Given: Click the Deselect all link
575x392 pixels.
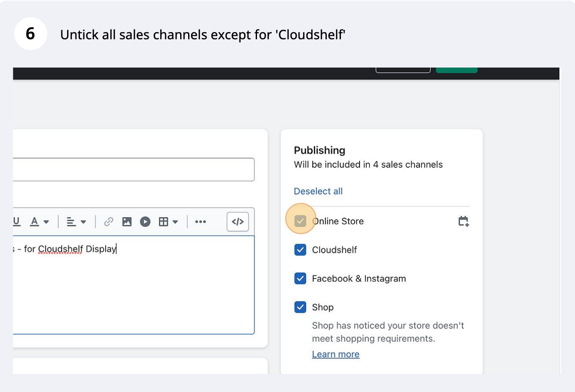Looking at the screenshot, I should coord(318,191).
